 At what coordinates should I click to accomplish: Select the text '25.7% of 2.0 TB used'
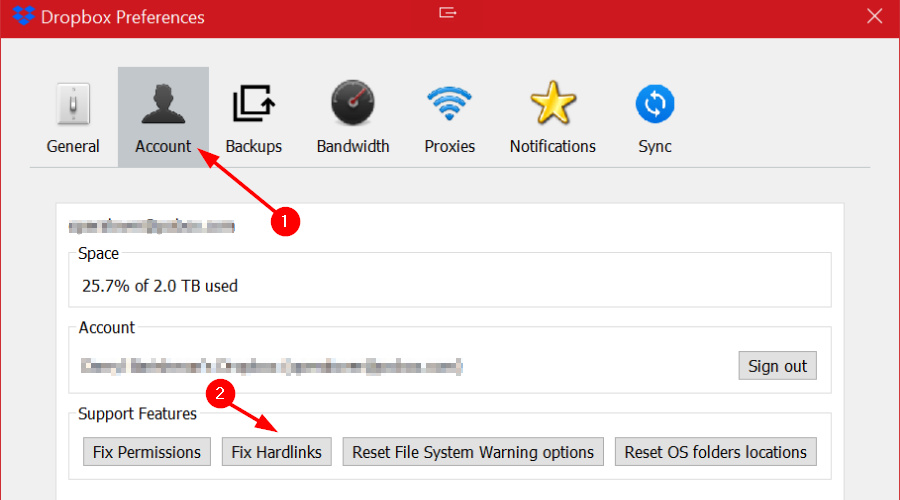[x=160, y=286]
